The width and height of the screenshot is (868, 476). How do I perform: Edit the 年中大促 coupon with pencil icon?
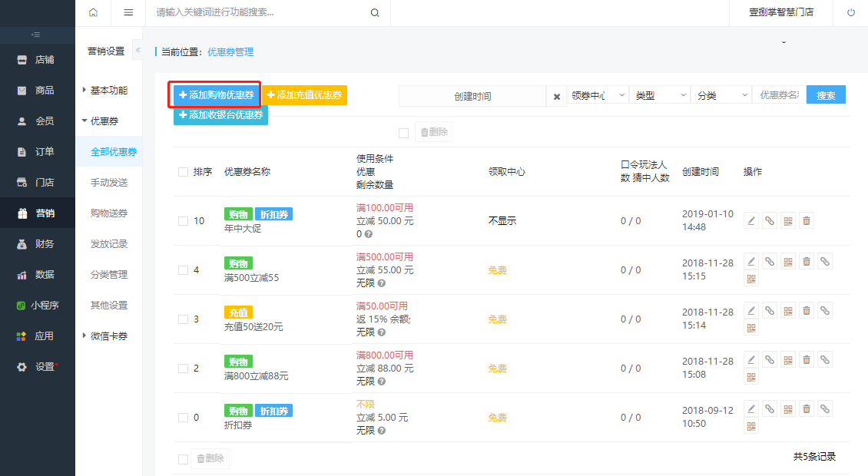click(751, 221)
